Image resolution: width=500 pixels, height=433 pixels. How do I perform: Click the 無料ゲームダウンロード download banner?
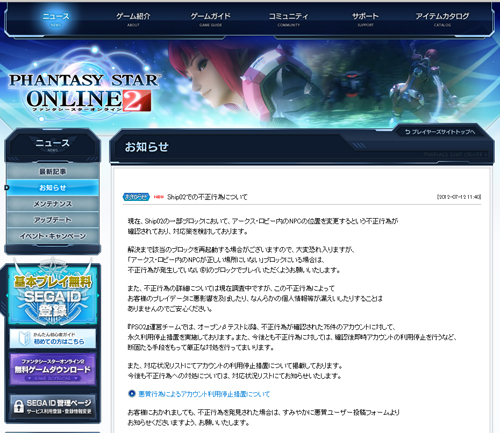53,369
